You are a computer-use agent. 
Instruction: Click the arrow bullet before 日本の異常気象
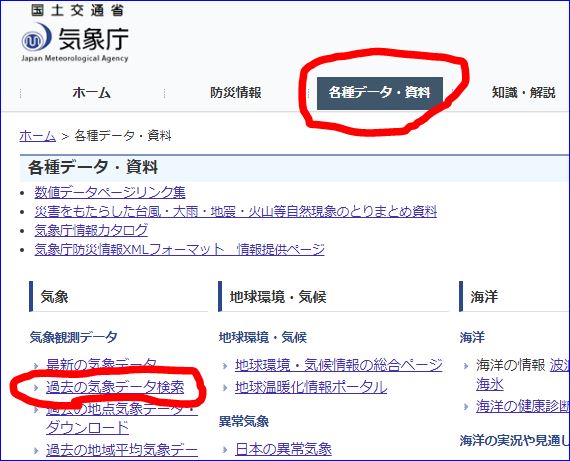pyautogui.click(x=225, y=450)
